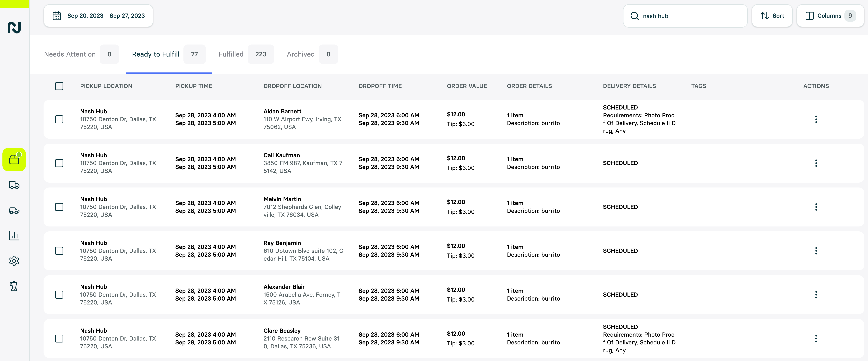The width and height of the screenshot is (868, 361).
Task: Check the Alexander Blair order checkbox
Action: [59, 295]
